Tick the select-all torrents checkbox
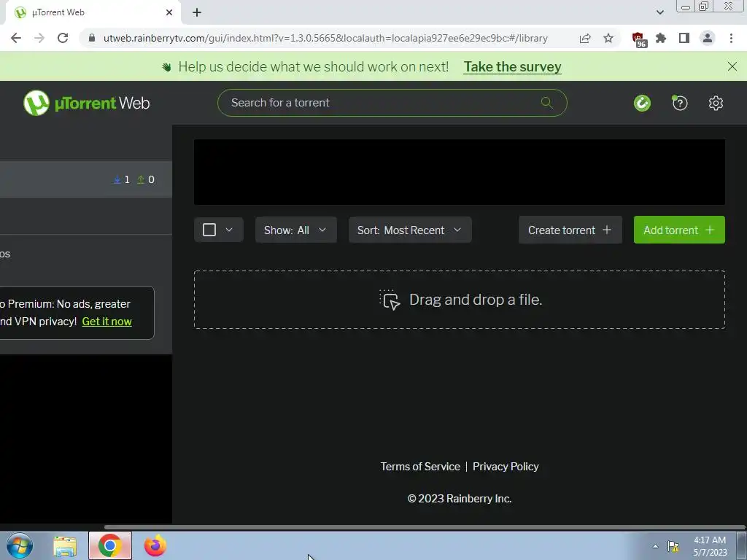The image size is (747, 560). click(x=209, y=230)
